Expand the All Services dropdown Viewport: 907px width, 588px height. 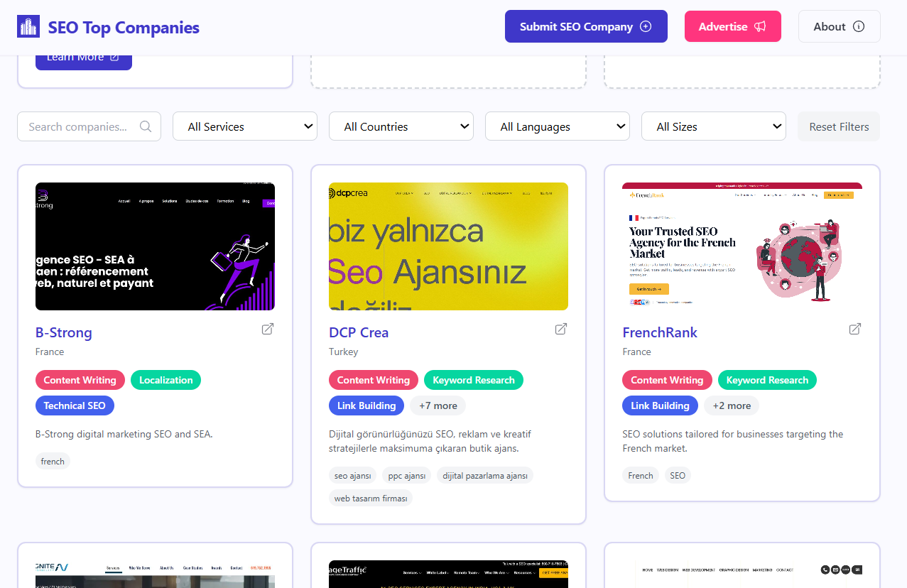245,126
